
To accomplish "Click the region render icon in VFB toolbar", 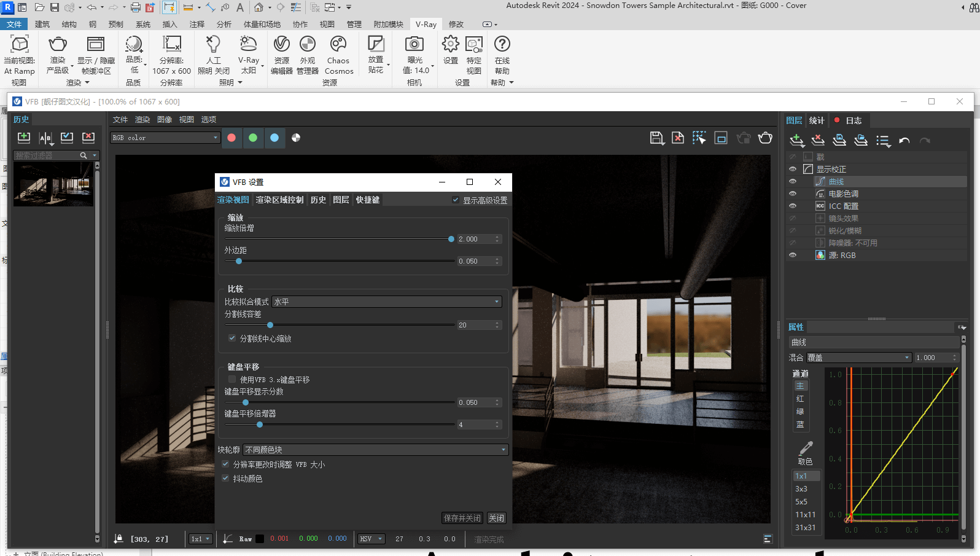I will (699, 138).
